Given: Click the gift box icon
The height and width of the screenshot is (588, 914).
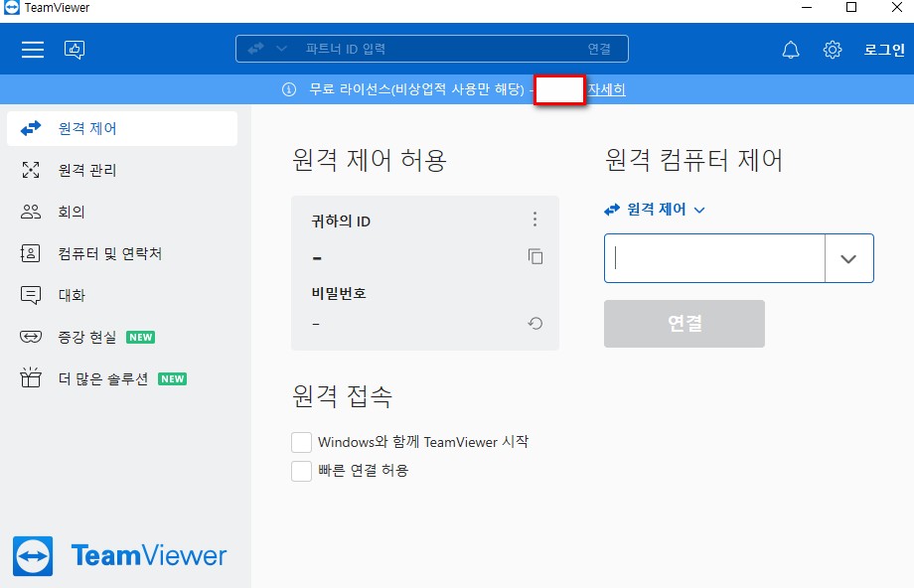Looking at the screenshot, I should click(31, 378).
